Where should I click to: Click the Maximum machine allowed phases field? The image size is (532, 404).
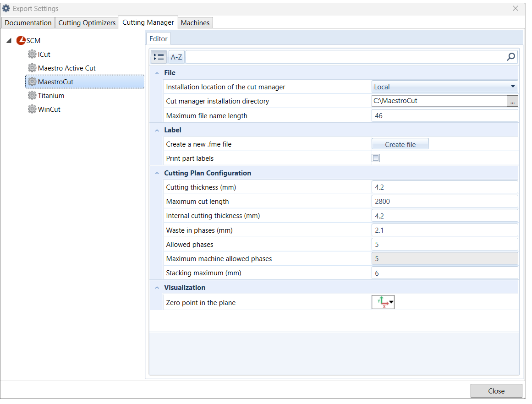pyautogui.click(x=445, y=259)
